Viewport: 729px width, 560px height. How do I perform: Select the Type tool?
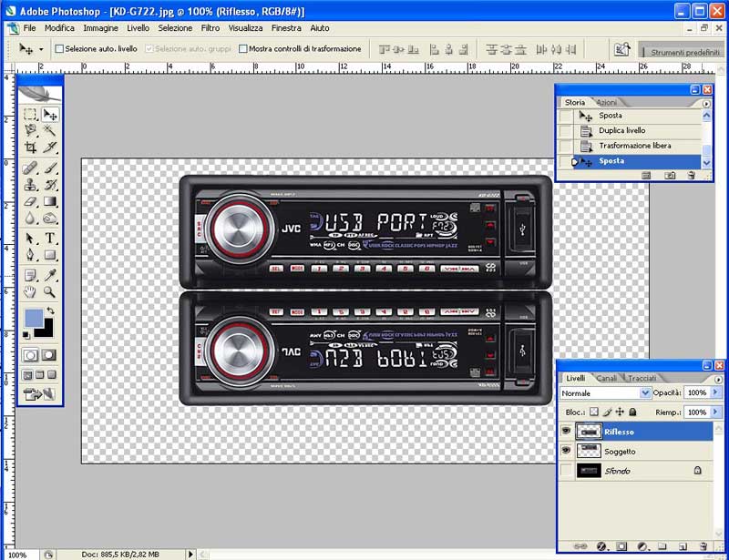coord(50,239)
